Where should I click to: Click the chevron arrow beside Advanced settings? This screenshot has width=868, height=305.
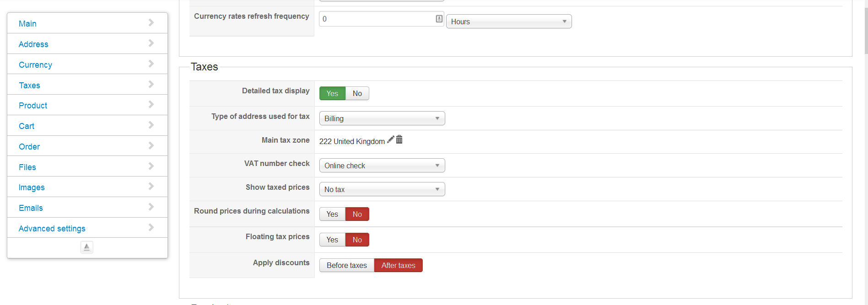tap(151, 228)
